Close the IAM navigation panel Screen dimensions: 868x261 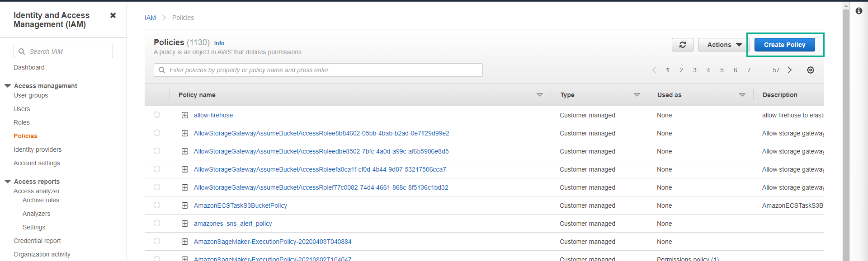(x=113, y=15)
